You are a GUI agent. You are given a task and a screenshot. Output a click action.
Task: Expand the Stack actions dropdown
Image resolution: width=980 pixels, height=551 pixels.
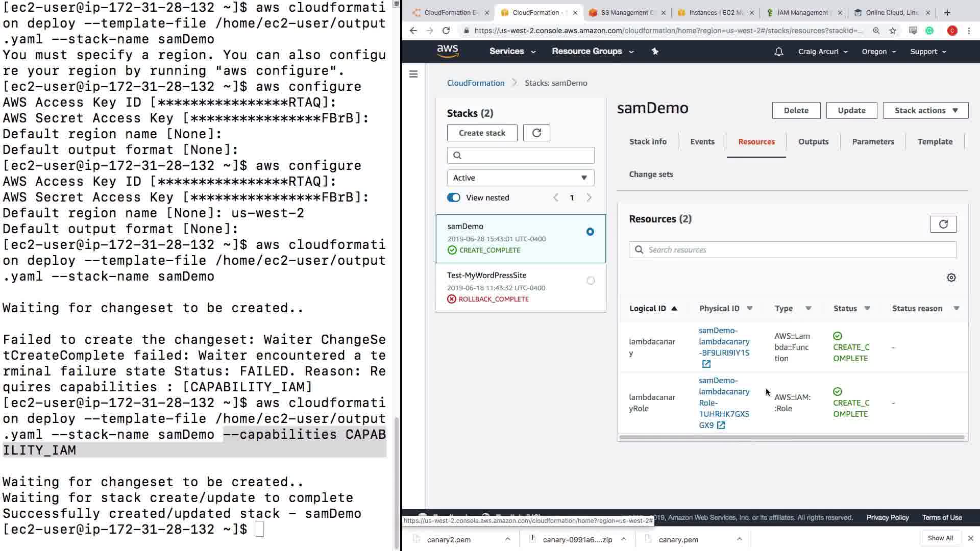(x=925, y=111)
